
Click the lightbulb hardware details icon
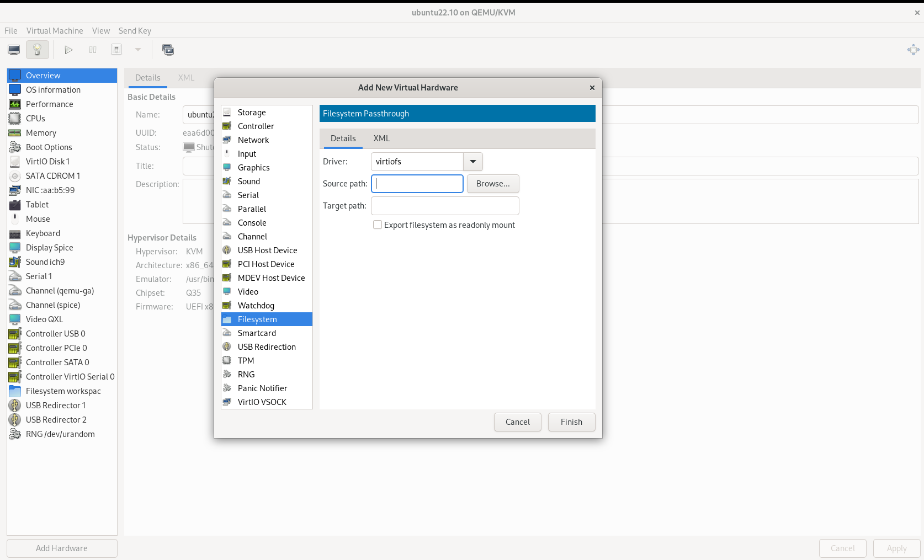pyautogui.click(x=38, y=50)
